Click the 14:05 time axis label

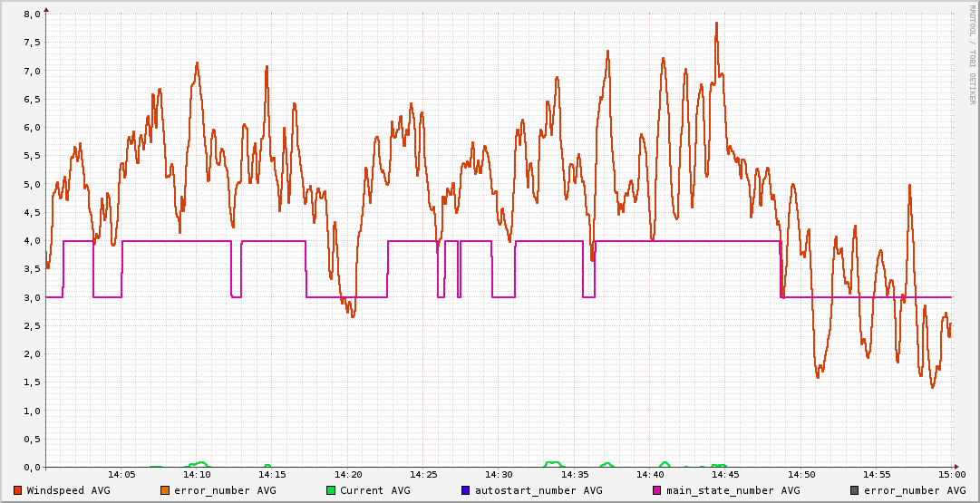click(121, 474)
